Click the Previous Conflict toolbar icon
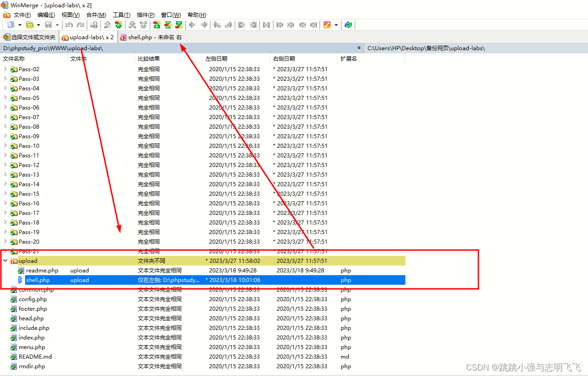The height and width of the screenshot is (376, 588). 143,25
